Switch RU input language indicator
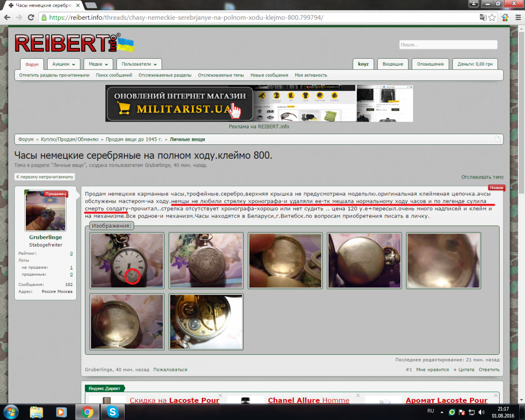Screen dimensions: 525x420 click(430, 411)
